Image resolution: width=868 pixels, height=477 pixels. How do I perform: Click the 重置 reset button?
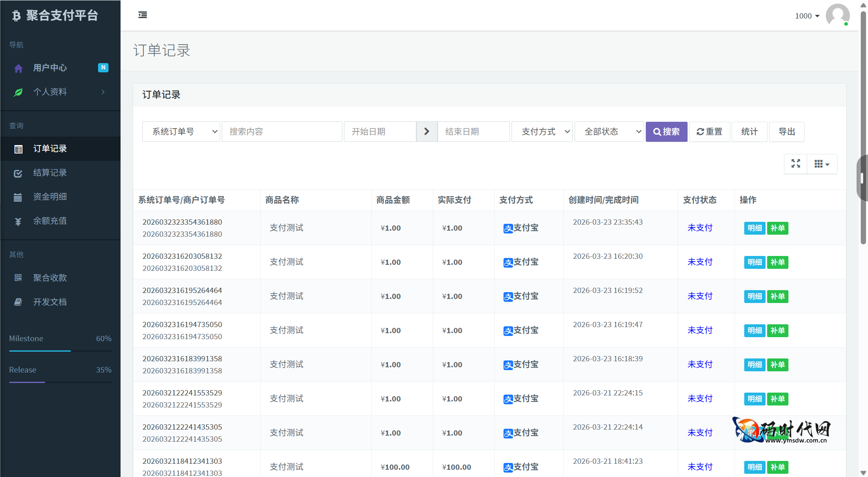(709, 132)
